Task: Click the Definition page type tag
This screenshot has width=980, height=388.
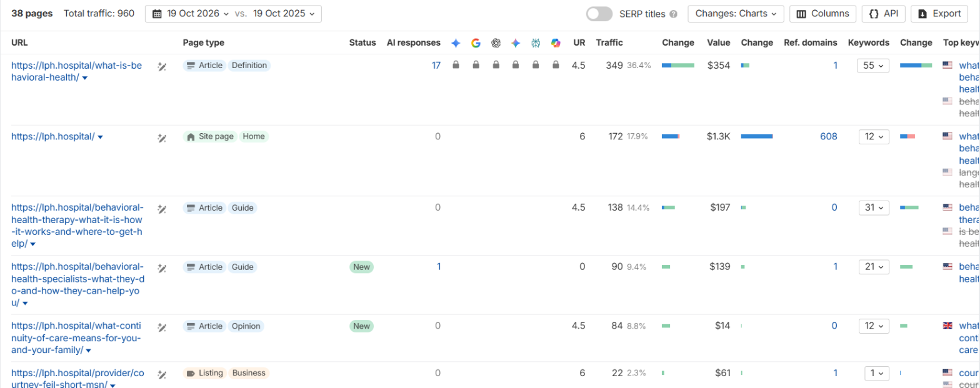Action: [249, 65]
